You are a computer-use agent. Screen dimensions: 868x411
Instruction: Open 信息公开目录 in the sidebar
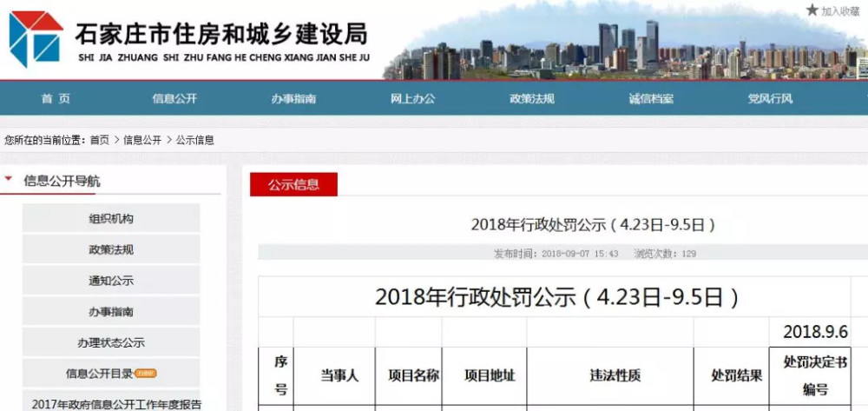[x=111, y=374]
